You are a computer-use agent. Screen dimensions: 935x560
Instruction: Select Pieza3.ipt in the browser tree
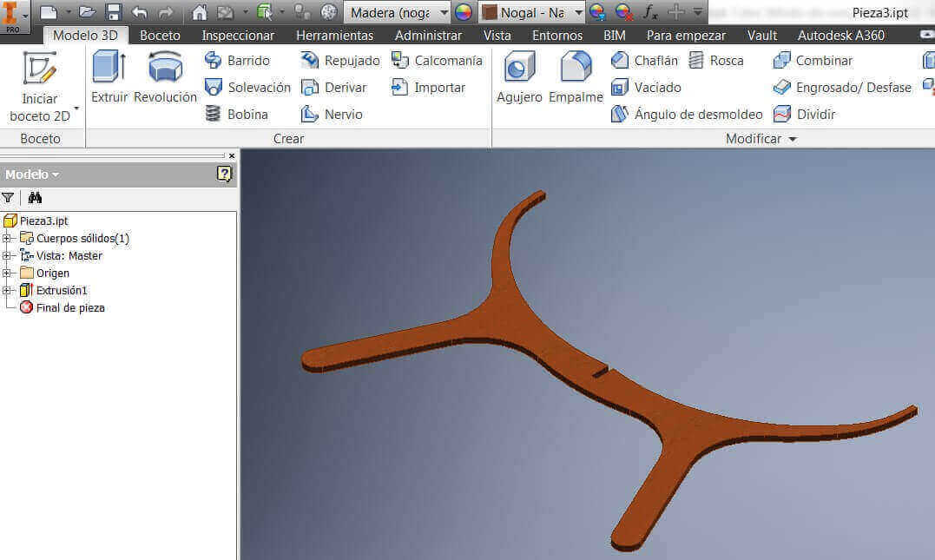point(44,221)
